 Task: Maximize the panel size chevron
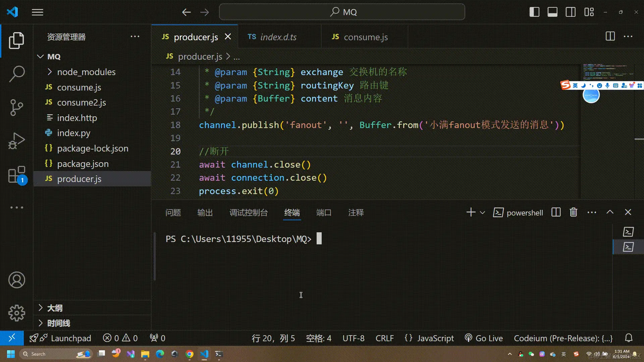point(610,212)
